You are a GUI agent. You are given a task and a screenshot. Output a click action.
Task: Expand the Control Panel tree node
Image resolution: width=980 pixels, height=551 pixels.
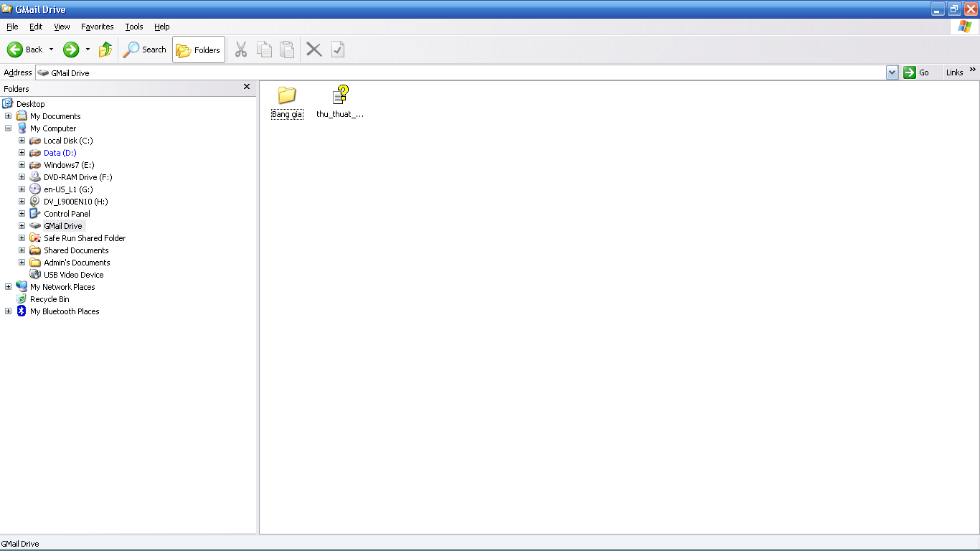(22, 214)
